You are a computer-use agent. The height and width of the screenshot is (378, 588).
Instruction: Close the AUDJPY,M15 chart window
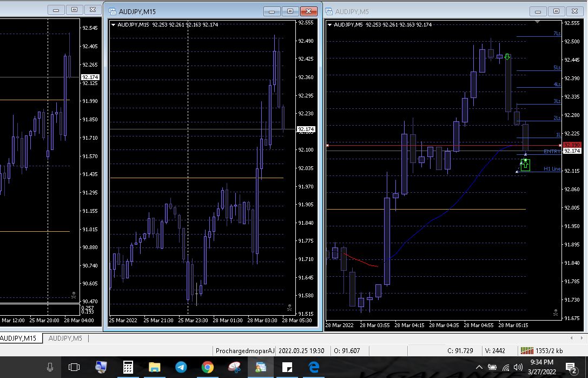click(x=309, y=11)
